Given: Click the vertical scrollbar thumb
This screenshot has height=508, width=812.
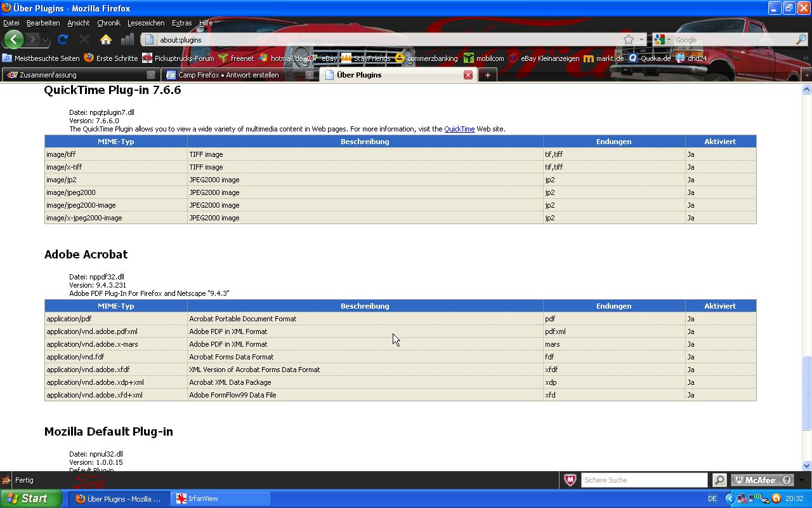Looking at the screenshot, I should click(x=807, y=394).
